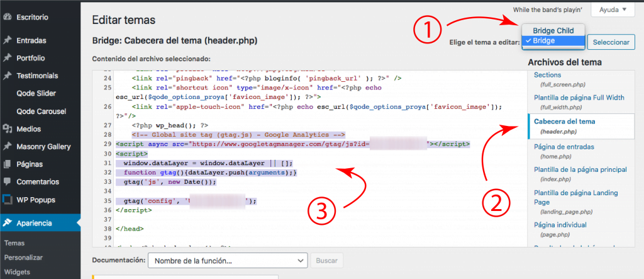Open the Nombre de la función dropdown

(228, 261)
